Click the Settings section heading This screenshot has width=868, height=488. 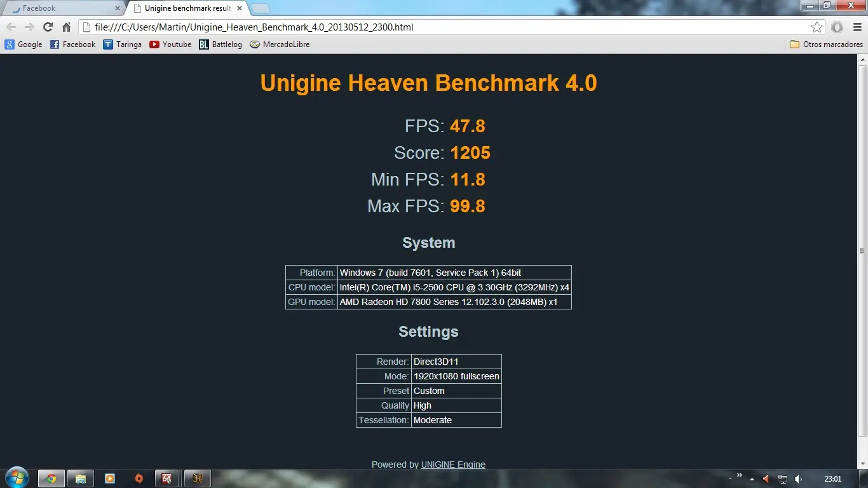click(428, 332)
